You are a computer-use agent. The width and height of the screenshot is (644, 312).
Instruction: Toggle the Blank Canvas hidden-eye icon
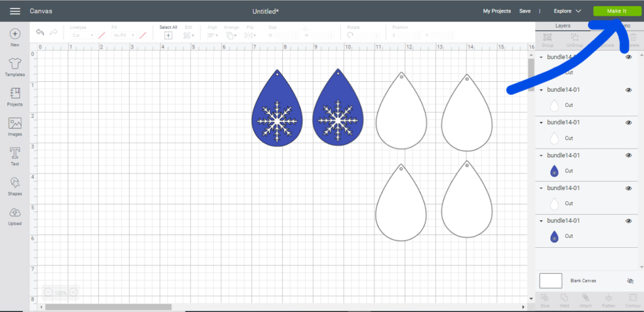point(631,281)
